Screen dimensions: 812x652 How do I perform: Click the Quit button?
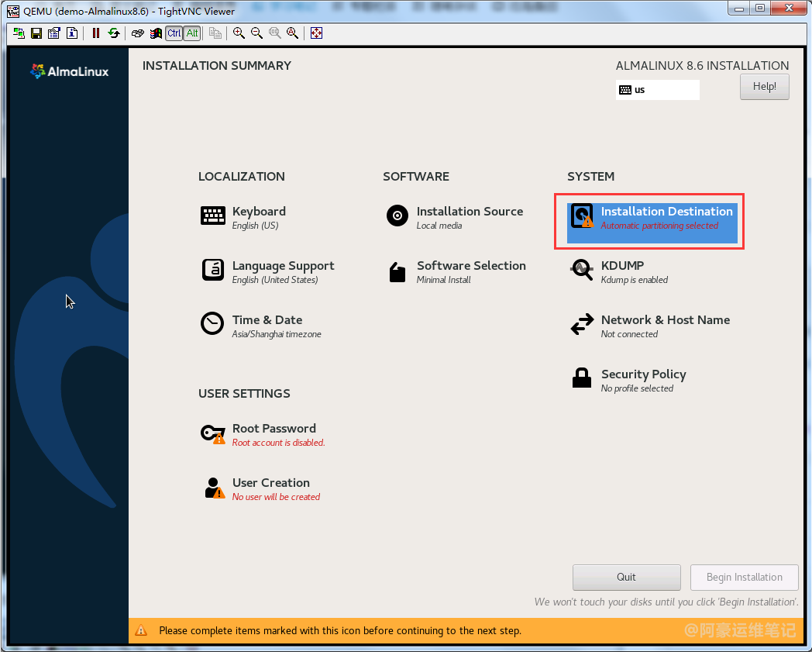pyautogui.click(x=627, y=578)
